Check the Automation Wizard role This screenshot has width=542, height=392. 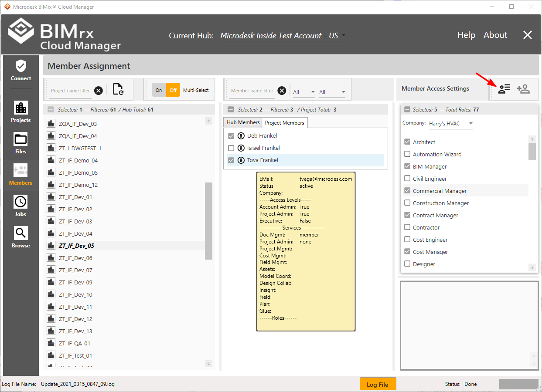coord(407,154)
